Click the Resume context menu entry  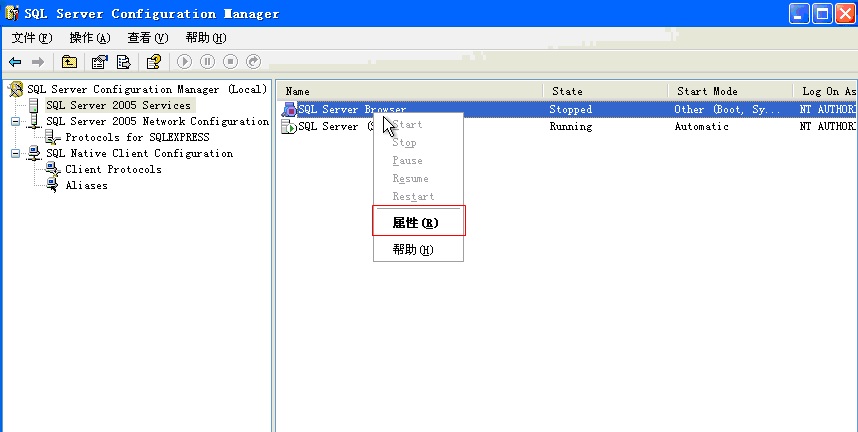(x=419, y=179)
